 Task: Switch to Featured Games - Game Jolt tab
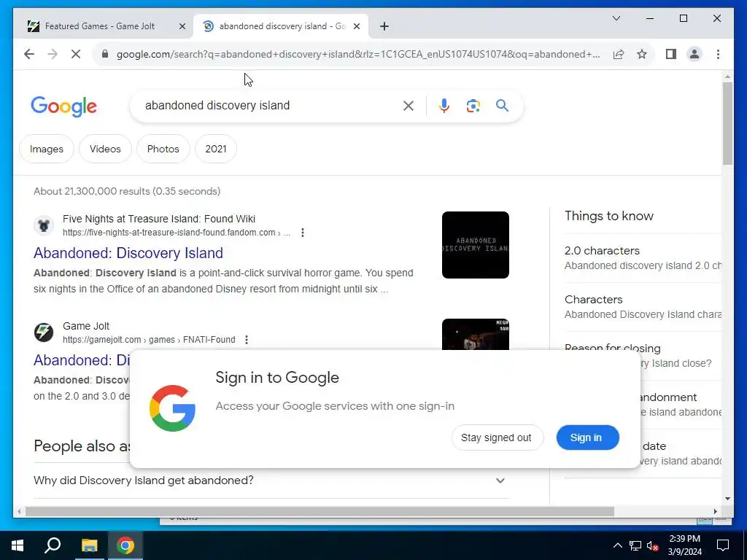tap(100, 26)
